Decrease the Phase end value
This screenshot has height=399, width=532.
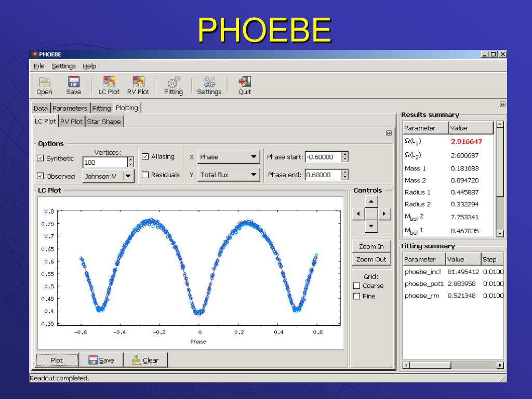coord(345,177)
